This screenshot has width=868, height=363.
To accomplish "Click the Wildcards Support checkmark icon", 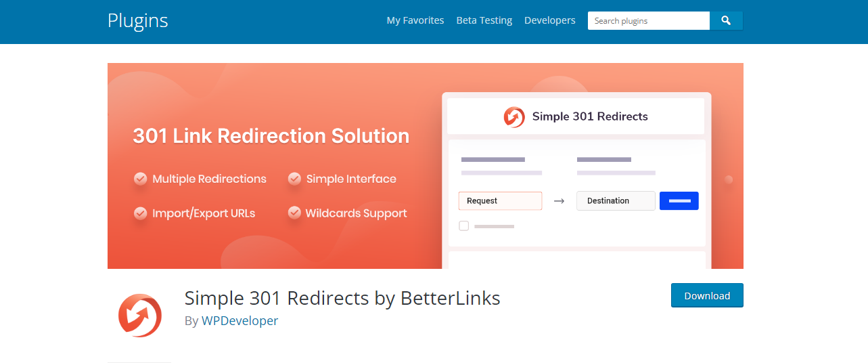I will pyautogui.click(x=294, y=213).
